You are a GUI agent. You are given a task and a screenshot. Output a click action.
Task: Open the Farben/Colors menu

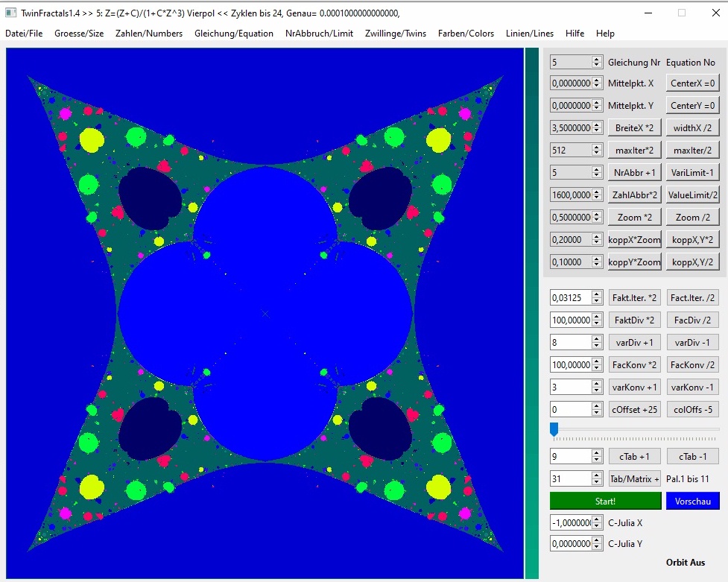pos(466,34)
